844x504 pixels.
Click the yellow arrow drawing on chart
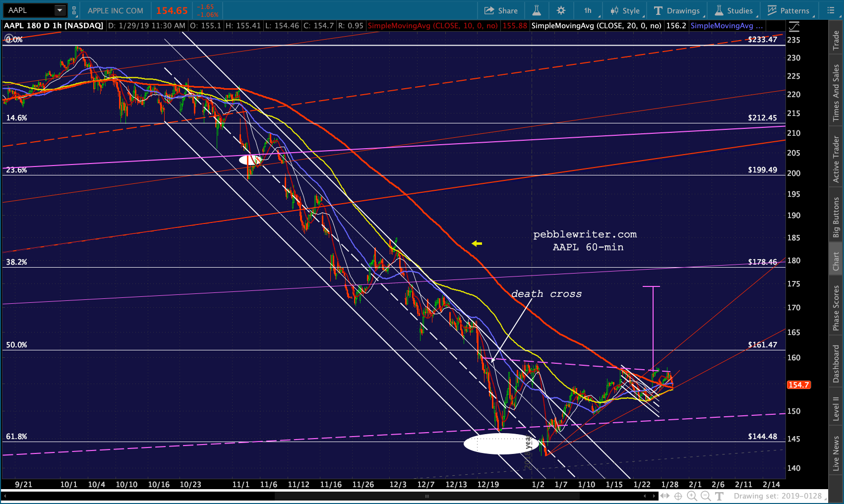tap(477, 243)
